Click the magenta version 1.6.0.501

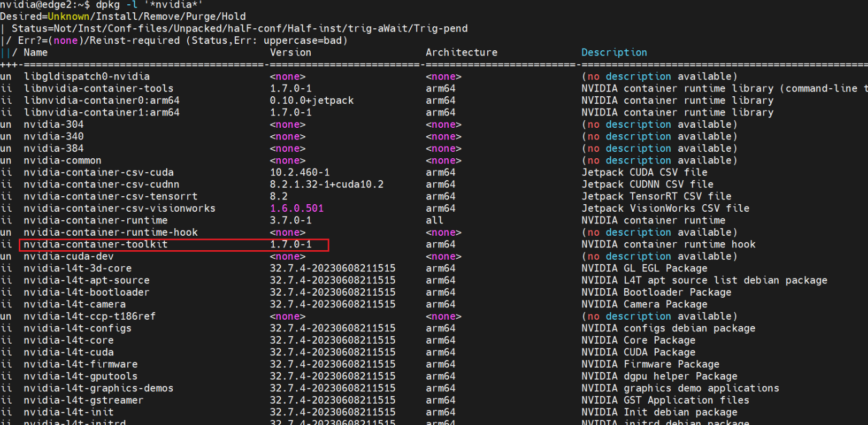297,208
